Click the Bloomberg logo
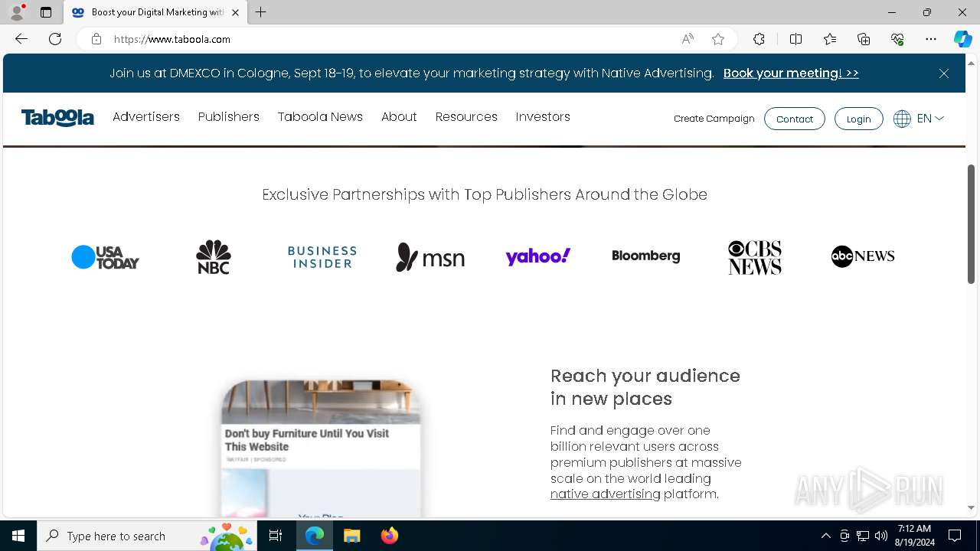The height and width of the screenshot is (551, 980). (x=646, y=256)
